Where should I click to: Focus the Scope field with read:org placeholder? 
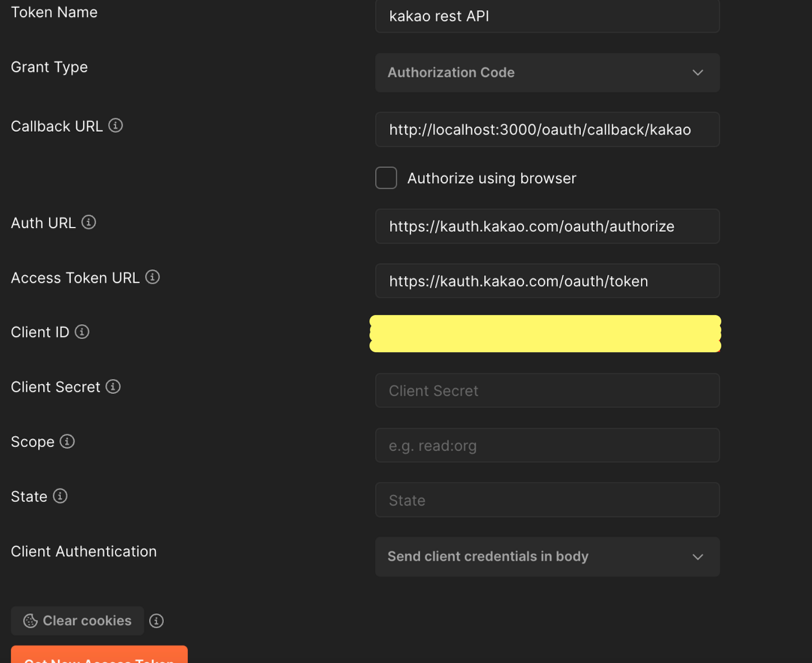pyautogui.click(x=547, y=446)
